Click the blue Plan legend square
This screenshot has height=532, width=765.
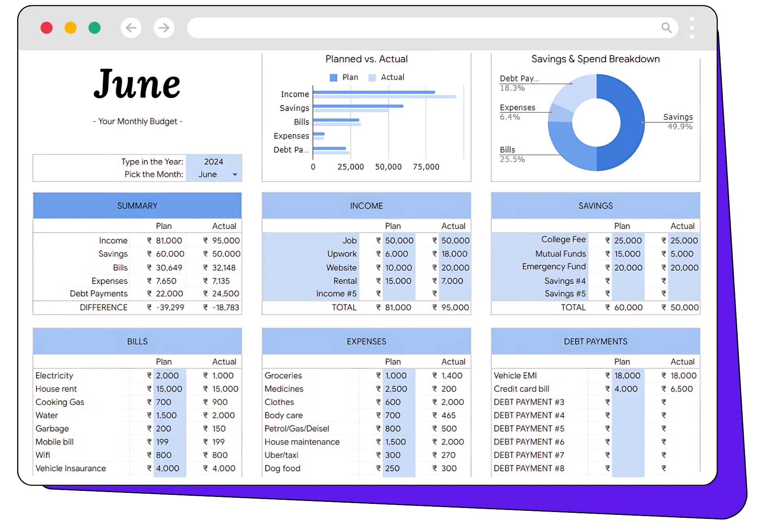coord(333,78)
